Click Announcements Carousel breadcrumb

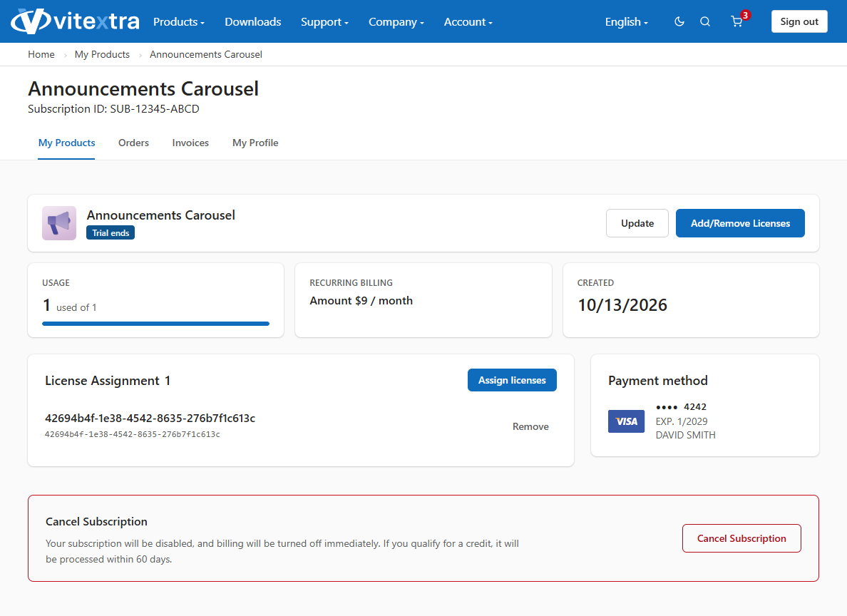(206, 55)
